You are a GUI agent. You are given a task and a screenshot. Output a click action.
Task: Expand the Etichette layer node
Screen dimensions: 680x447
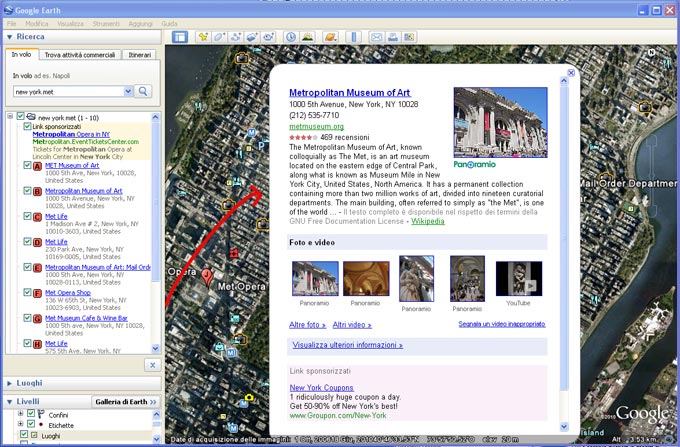pyautogui.click(x=20, y=424)
